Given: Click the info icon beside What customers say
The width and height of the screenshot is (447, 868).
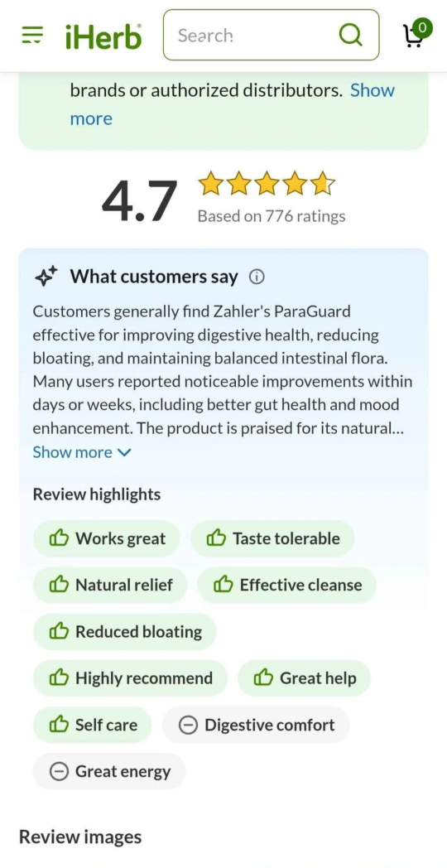Looking at the screenshot, I should pos(256,277).
